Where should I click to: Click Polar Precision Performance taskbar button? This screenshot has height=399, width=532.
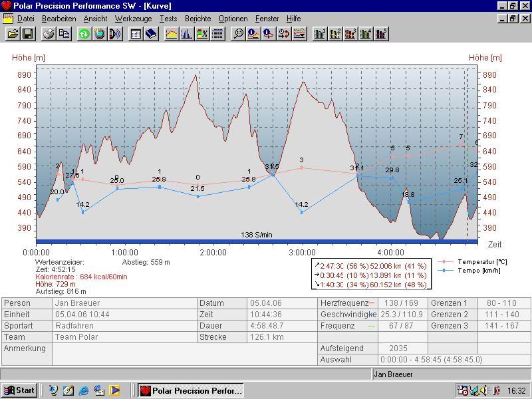pos(192,390)
